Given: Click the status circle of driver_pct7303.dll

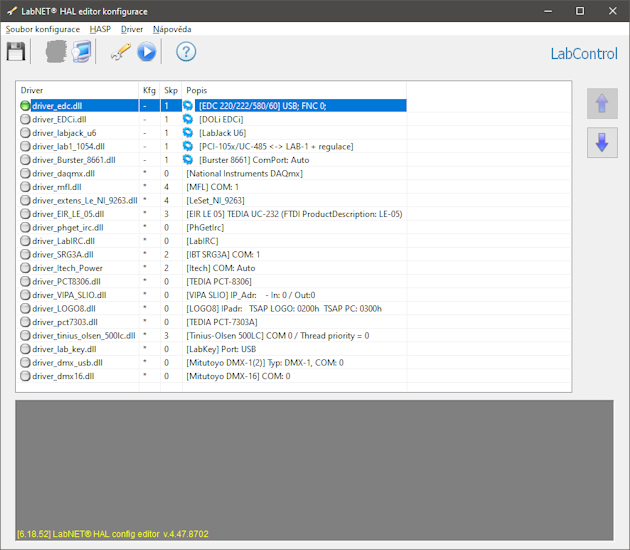Looking at the screenshot, I should click(25, 322).
